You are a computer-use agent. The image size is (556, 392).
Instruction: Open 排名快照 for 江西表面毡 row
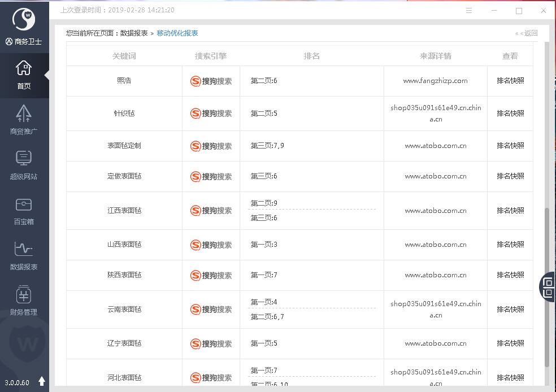tap(510, 211)
